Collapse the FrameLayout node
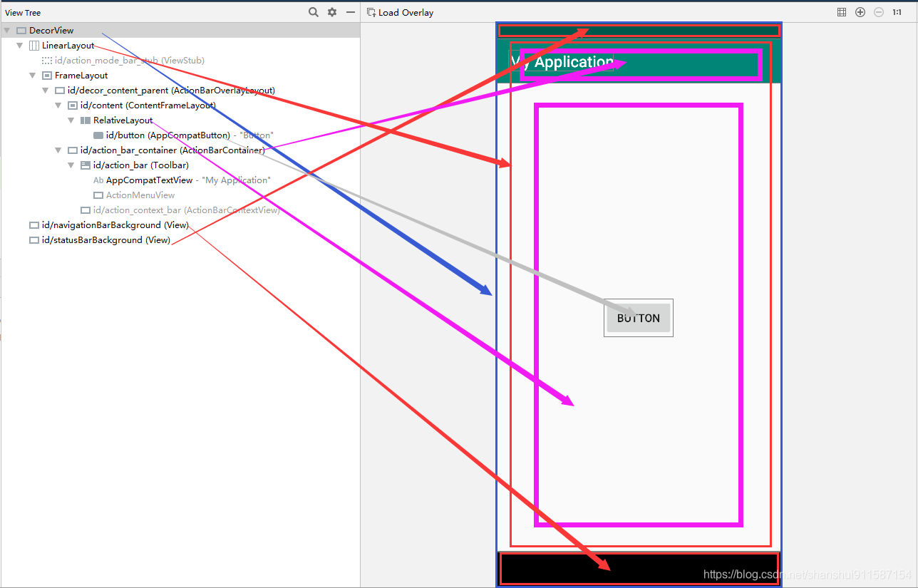Screen dimensions: 918x588 click(33, 76)
